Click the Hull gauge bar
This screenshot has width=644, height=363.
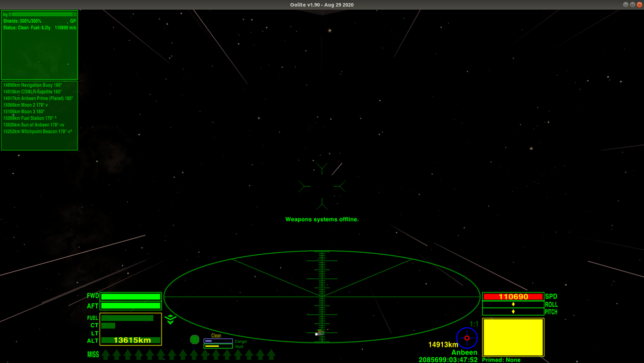[218, 346]
